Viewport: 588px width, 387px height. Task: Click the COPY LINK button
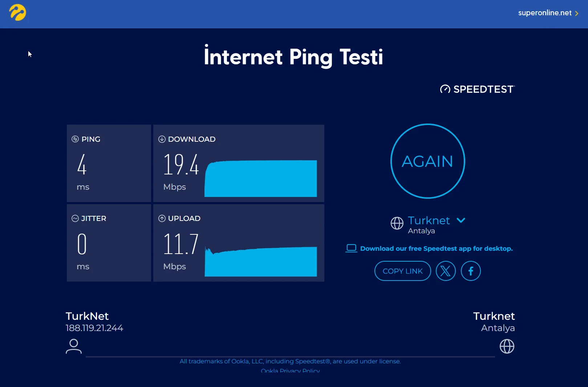(402, 271)
